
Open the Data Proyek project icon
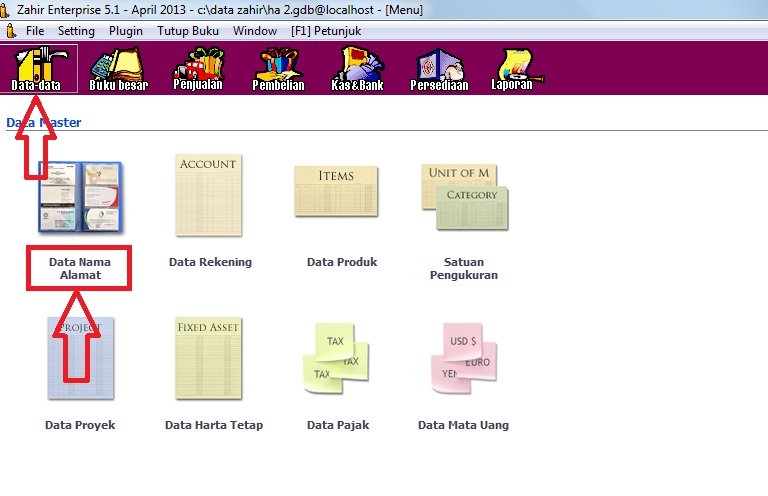tap(80, 358)
